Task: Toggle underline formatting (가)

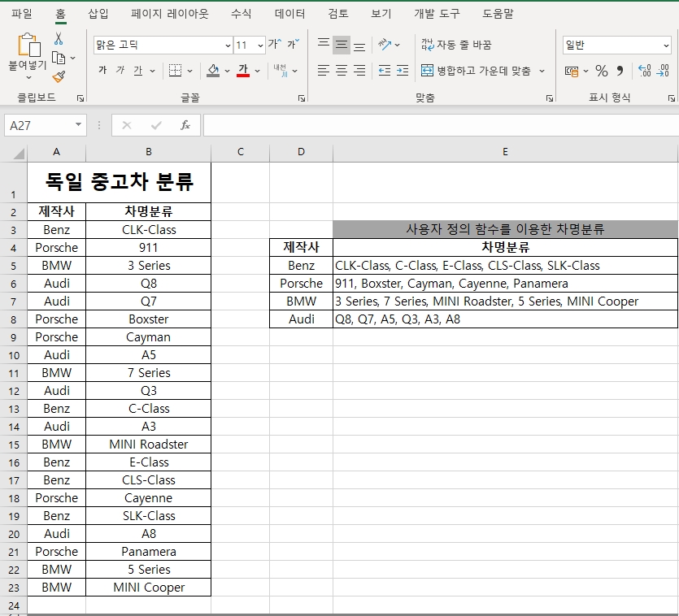Action: coord(137,70)
